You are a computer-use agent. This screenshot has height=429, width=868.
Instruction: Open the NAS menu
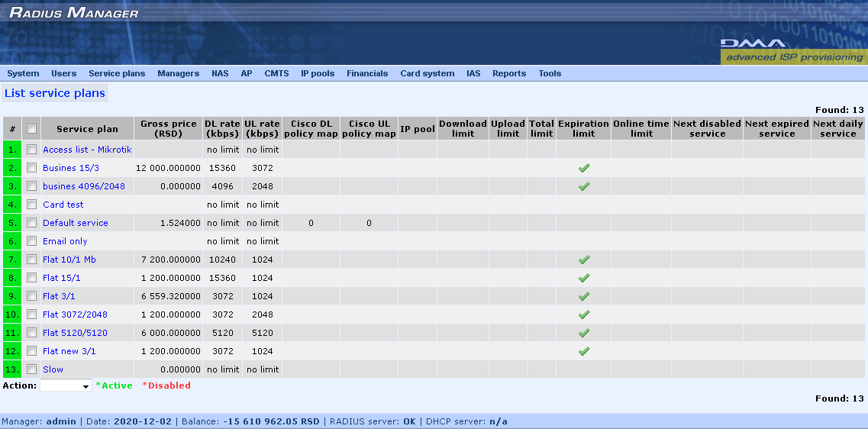click(220, 73)
